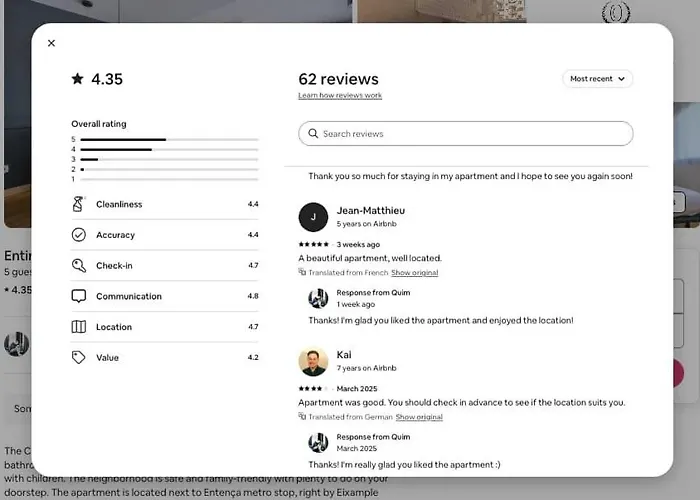
Task: Click the Cleanliness spray bottle icon
Action: 78,204
